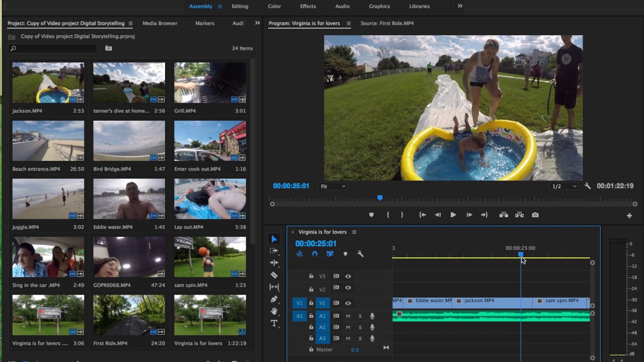Click Mark Out in Program monitor
The image size is (644, 362).
[402, 215]
